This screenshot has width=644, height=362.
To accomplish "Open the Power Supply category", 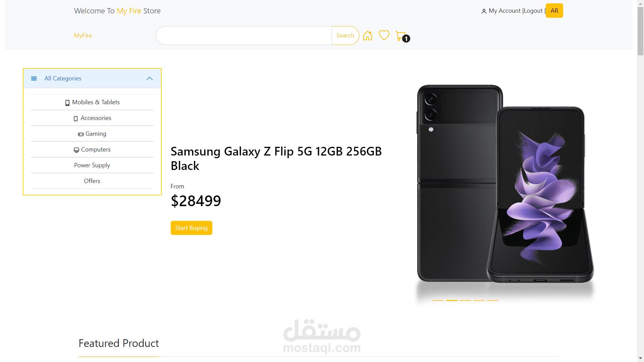I will pos(92,165).
